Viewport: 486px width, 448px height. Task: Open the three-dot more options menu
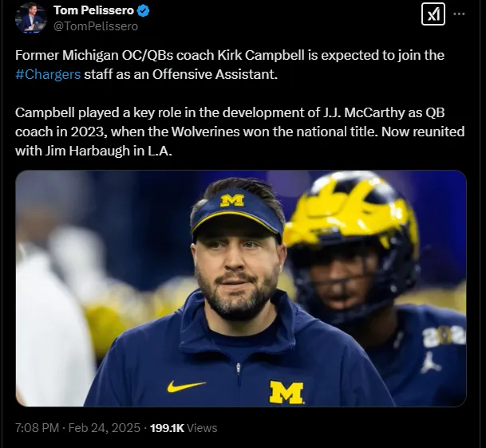pos(459,14)
